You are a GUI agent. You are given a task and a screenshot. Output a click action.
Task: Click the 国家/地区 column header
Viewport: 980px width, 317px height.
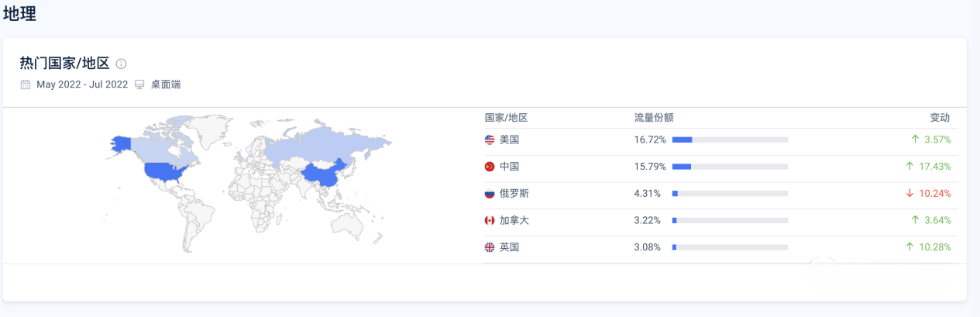(506, 118)
